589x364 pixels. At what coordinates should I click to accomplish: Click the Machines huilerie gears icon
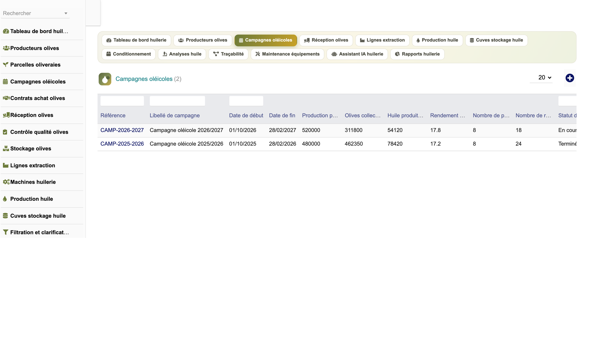point(6,182)
